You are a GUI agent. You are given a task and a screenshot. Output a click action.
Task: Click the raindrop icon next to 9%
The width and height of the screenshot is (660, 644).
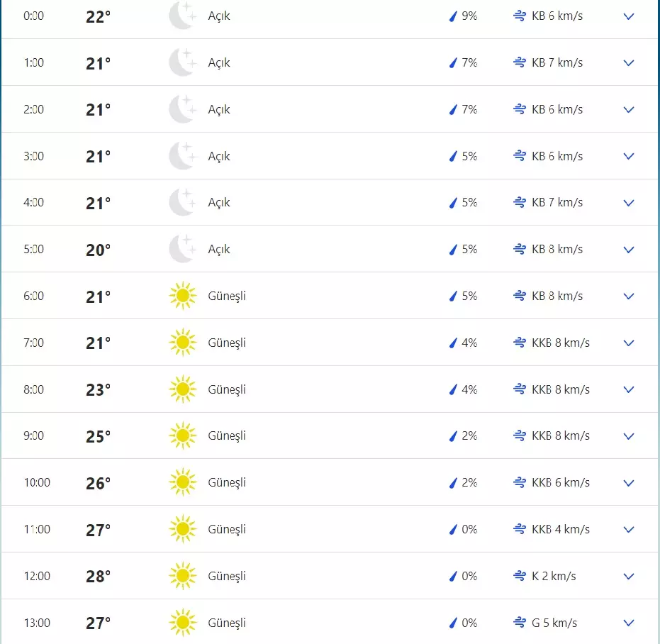click(453, 16)
